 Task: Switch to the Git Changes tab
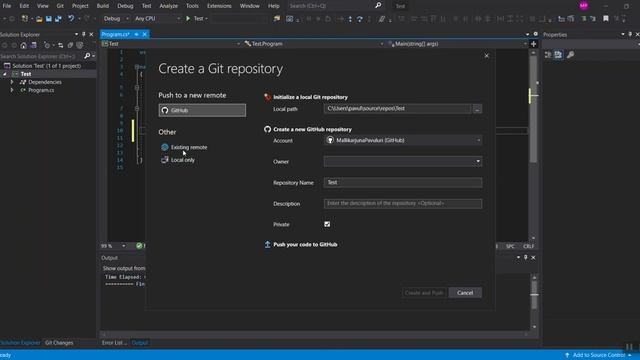(59, 343)
